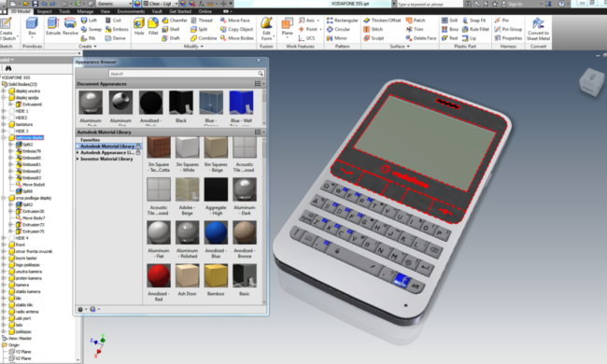The height and width of the screenshot is (364, 607).
Task: Expand the tastatura body node
Action: [x=4, y=124]
